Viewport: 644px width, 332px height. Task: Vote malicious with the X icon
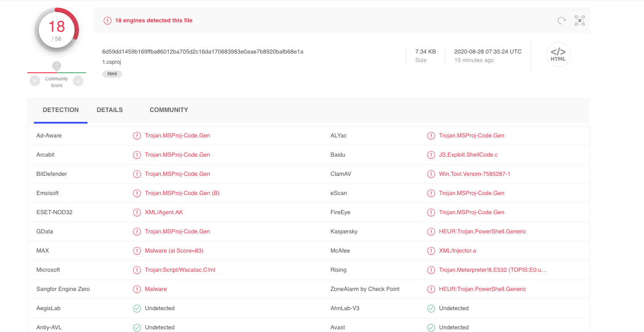pos(35,81)
